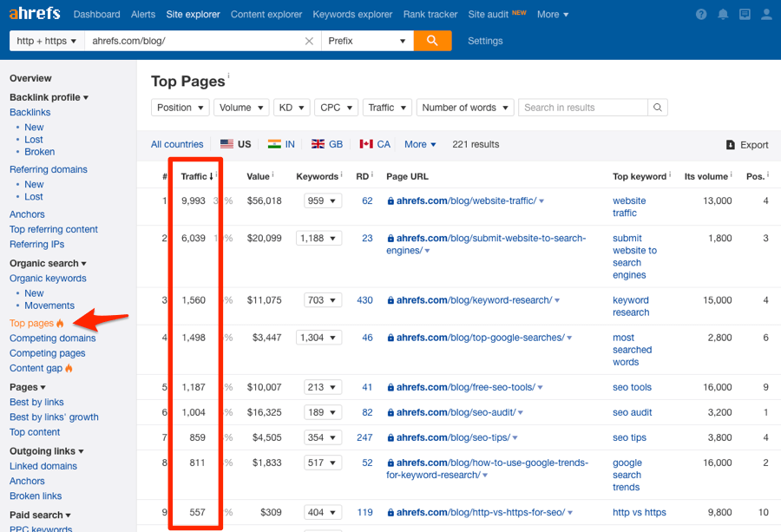Click the RD value 247
781x532 pixels.
[364, 437]
